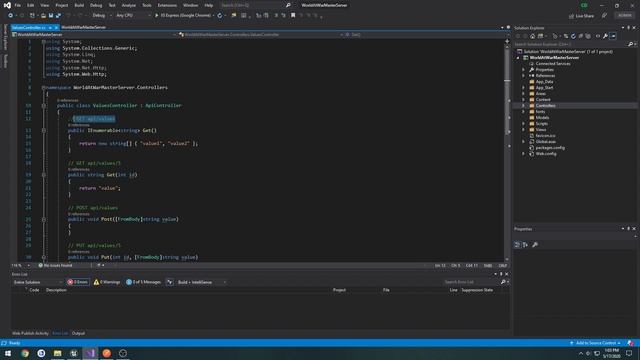Click Solution Explorer Properties wrench icon

pos(605,36)
